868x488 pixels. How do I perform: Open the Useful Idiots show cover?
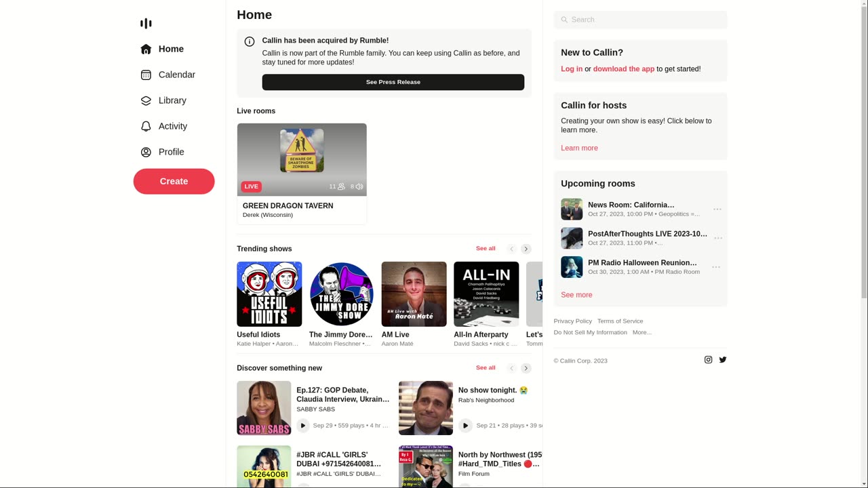269,294
